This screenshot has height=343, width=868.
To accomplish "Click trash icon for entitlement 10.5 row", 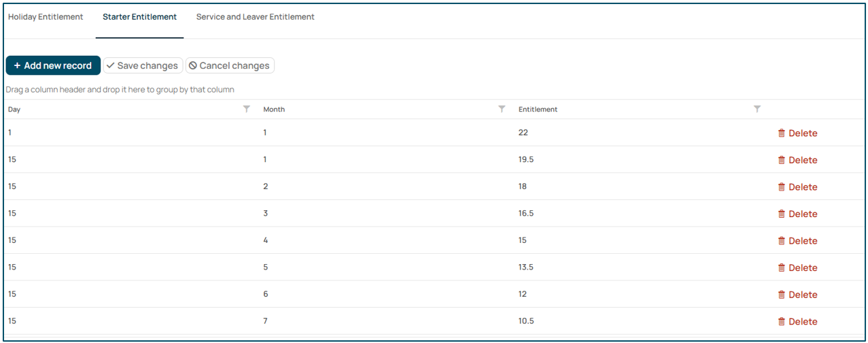I will point(782,321).
